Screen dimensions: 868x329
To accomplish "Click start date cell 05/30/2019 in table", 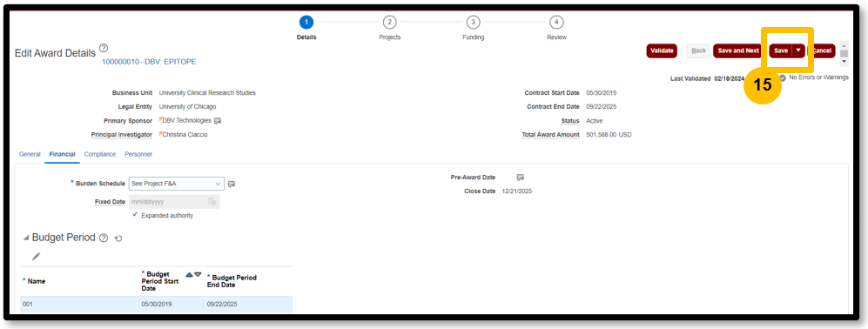I will [x=157, y=304].
